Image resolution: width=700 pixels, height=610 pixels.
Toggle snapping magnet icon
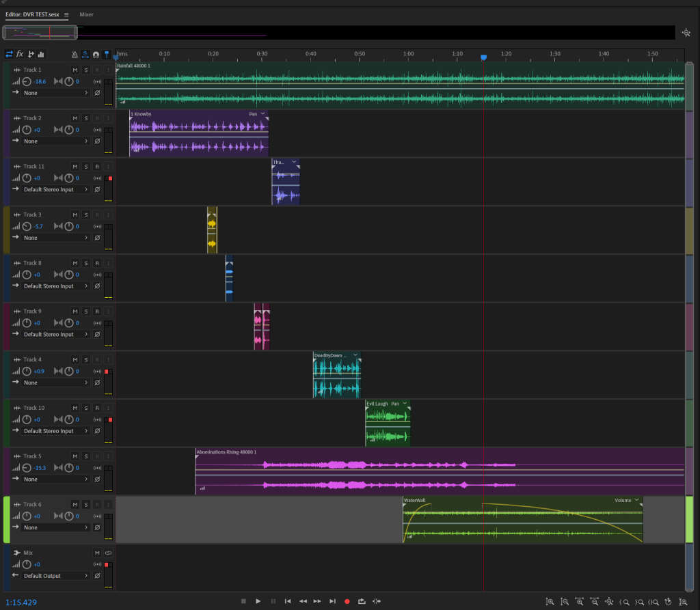[x=96, y=54]
